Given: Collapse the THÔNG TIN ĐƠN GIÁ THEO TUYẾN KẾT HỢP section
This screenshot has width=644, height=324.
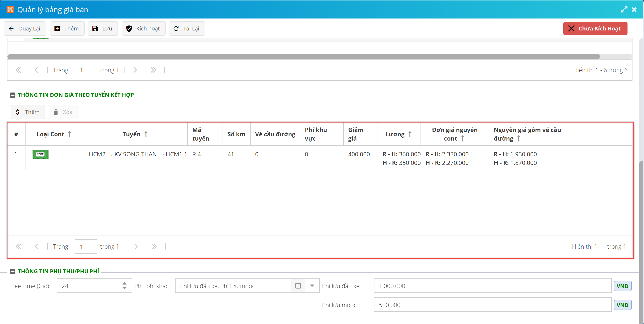Looking at the screenshot, I should [12, 95].
